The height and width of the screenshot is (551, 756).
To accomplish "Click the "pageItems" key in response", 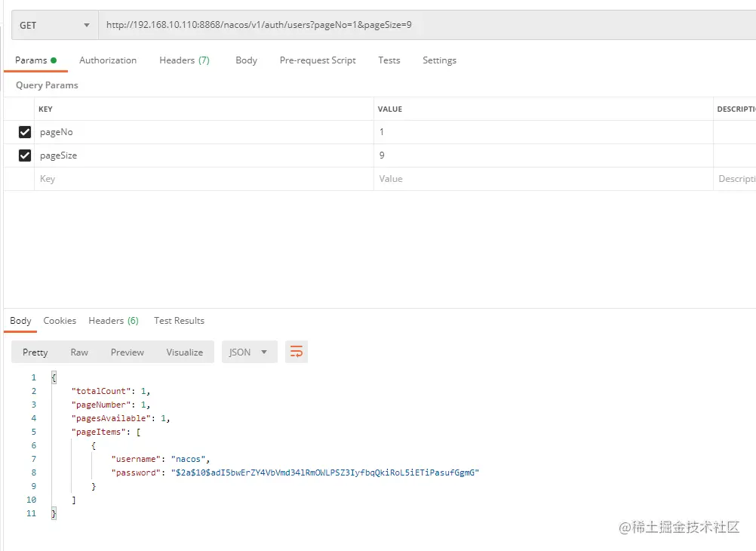I will [99, 432].
